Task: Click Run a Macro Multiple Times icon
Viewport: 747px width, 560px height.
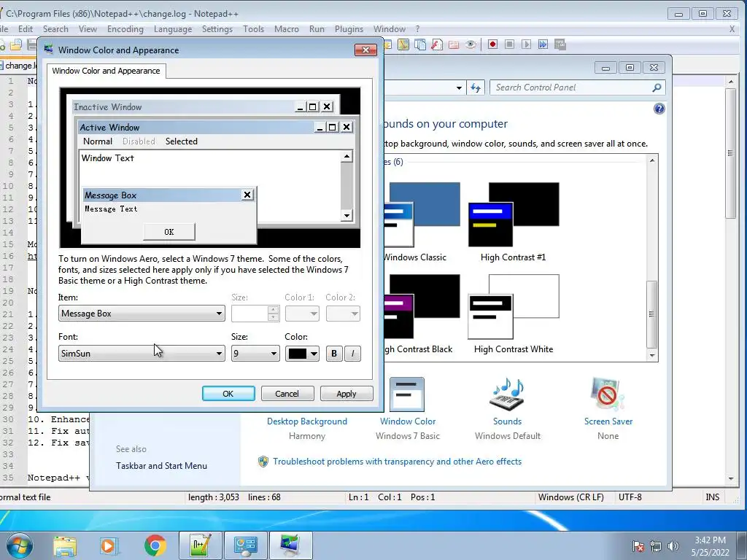Action: click(x=543, y=44)
